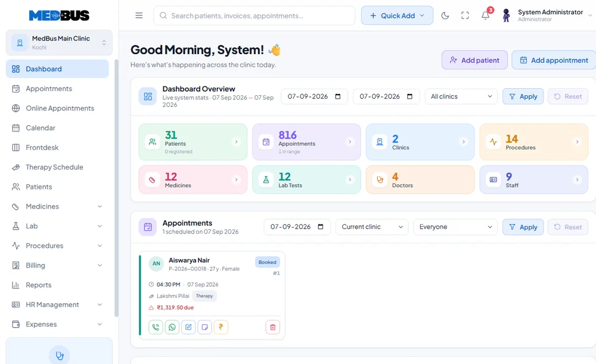
Task: Open Reports from the sidebar
Action: click(x=57, y=285)
